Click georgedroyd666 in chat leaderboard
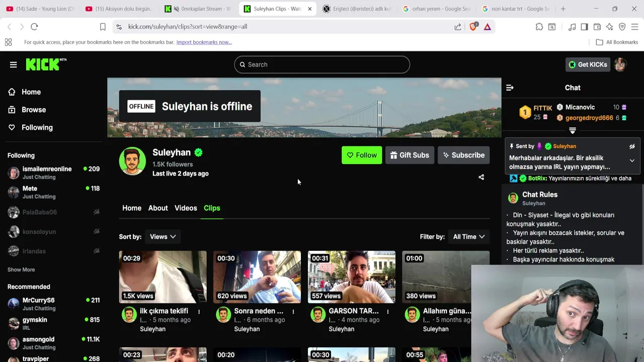Screen dimensions: 644x362 click(589, 118)
